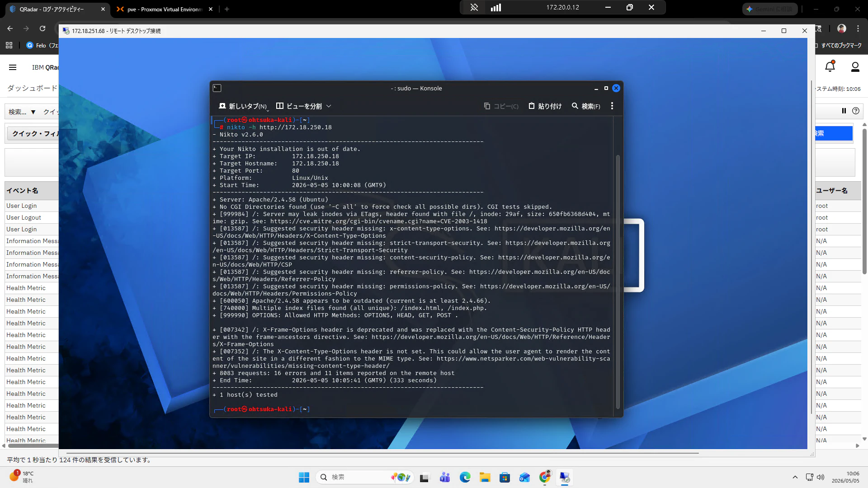Open the QRadar user profile icon
Screen dimensions: 868x488
[x=855, y=67]
